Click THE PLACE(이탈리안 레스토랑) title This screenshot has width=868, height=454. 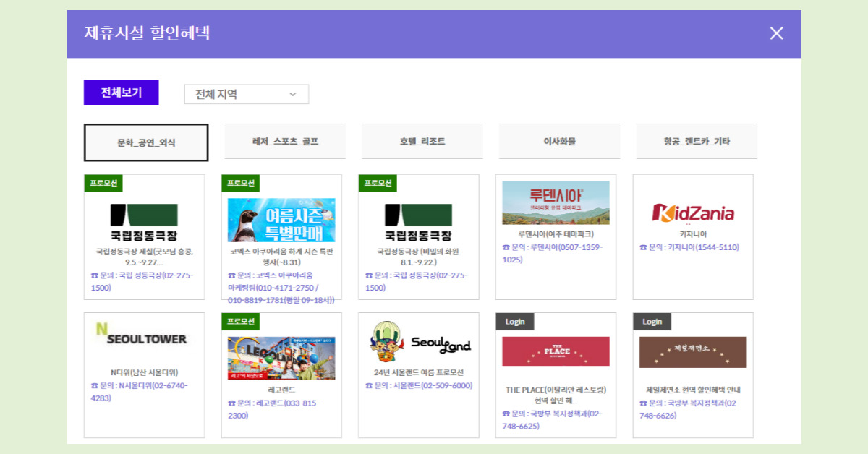[x=556, y=395]
